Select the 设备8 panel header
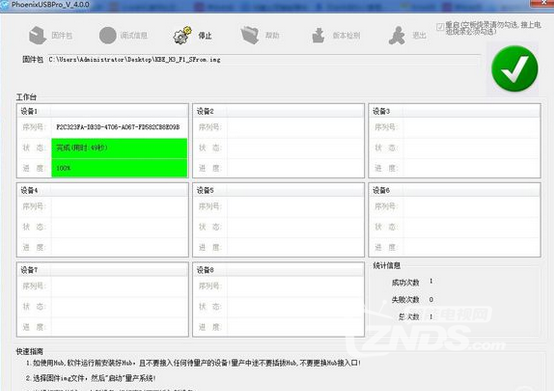The width and height of the screenshot is (554, 391). point(278,270)
